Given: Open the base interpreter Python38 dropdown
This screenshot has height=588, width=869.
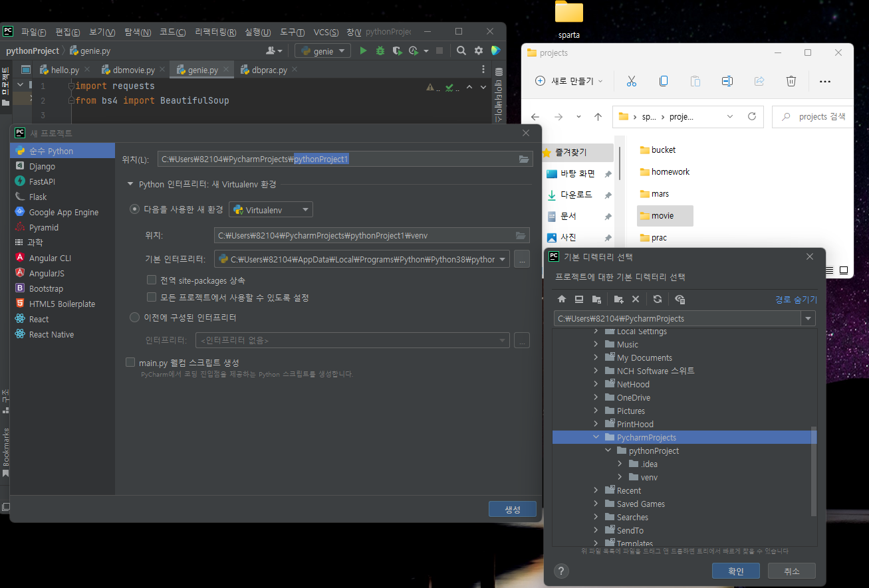Looking at the screenshot, I should (362, 259).
